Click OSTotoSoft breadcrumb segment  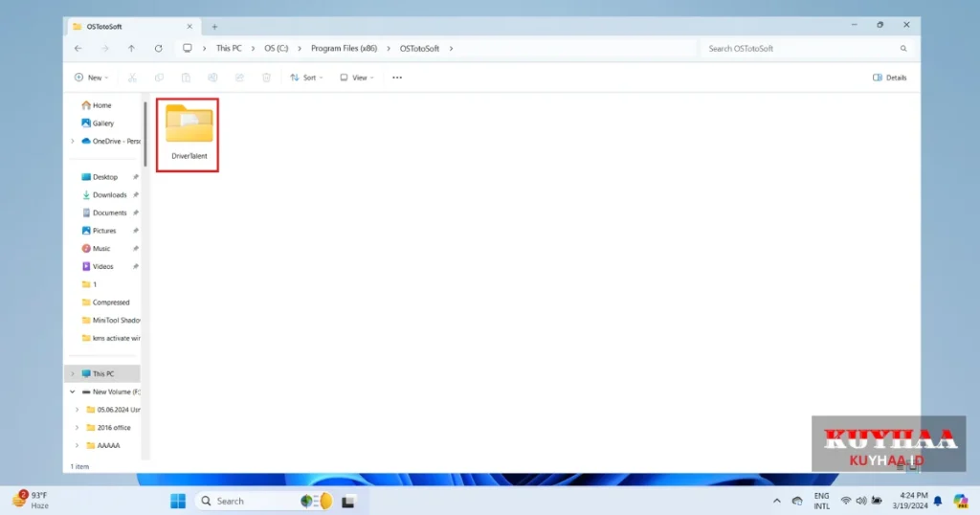point(419,48)
